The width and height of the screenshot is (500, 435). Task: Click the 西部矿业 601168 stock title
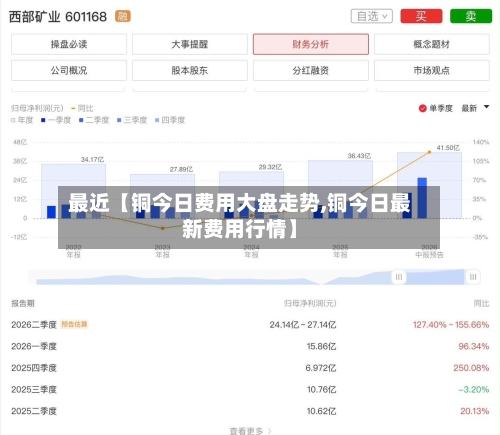point(58,17)
